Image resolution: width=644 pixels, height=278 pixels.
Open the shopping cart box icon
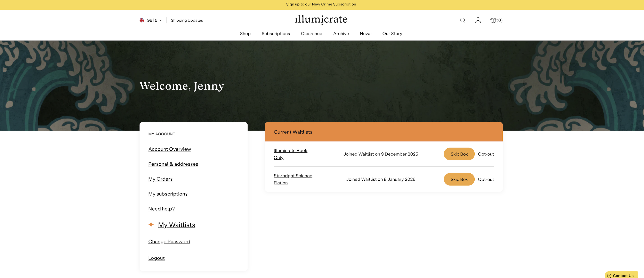click(493, 20)
